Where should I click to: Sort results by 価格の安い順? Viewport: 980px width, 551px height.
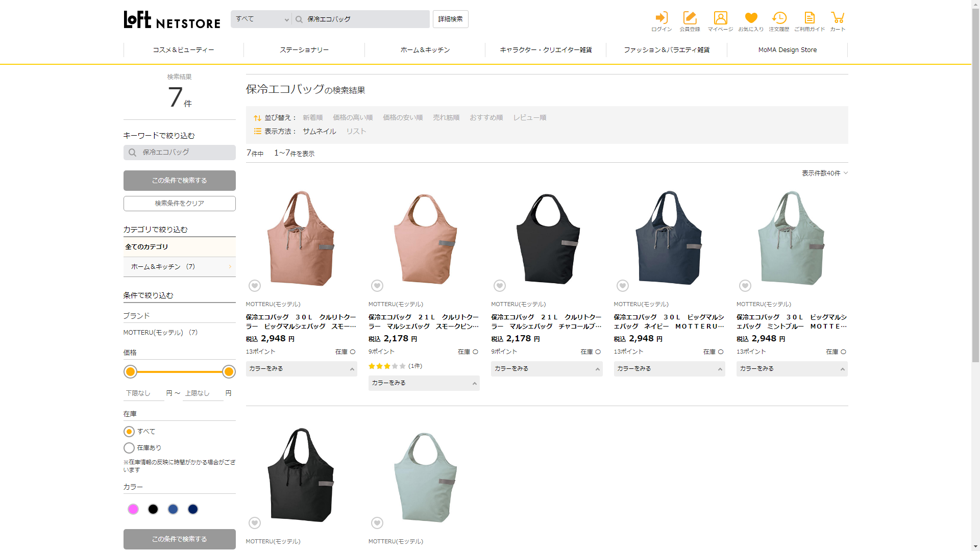[403, 117]
